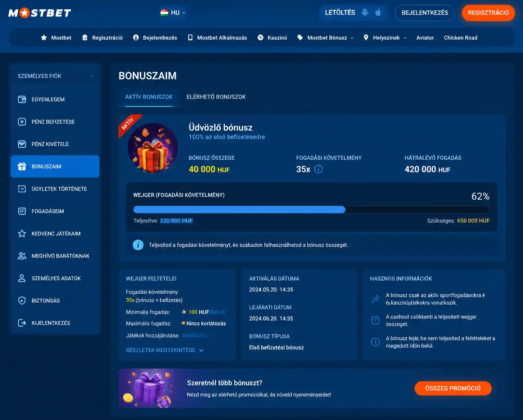
Task: Click the 230 000 HUF completed amount
Action: pyautogui.click(x=176, y=221)
